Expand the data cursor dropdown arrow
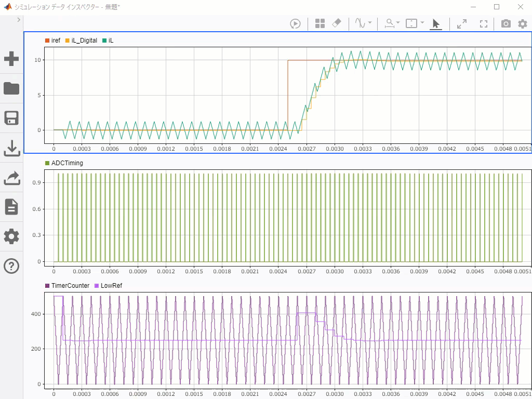The width and height of the screenshot is (532, 399). 370,23
